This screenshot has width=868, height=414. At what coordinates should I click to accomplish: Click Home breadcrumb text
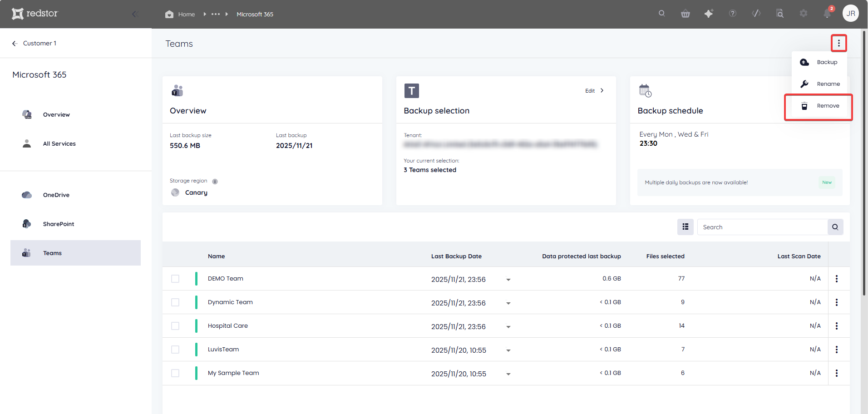pyautogui.click(x=187, y=14)
